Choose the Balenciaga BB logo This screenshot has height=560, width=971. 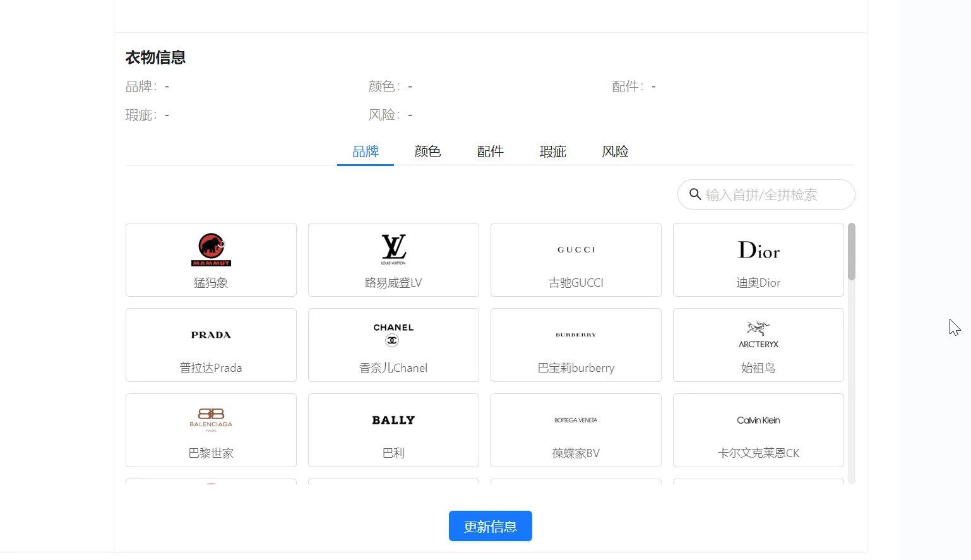tap(211, 420)
